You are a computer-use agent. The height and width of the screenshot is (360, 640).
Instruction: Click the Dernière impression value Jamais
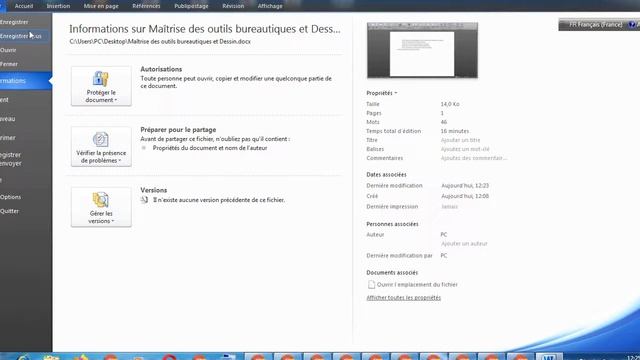tap(449, 207)
